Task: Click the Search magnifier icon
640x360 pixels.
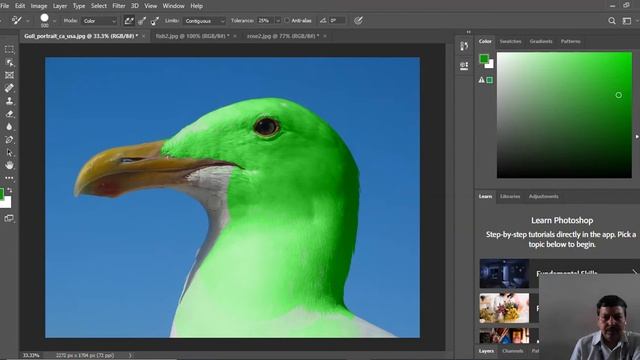Action: (611, 20)
